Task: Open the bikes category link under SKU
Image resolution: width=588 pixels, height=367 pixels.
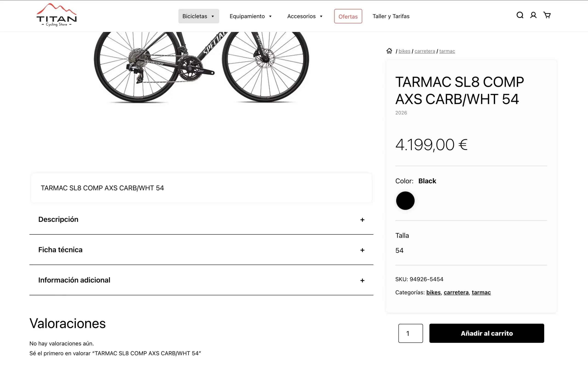Action: pos(433,292)
